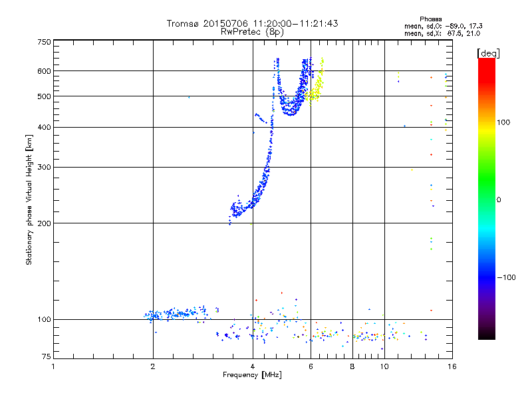The height and width of the screenshot is (399, 532).
Task: Click the plot title 'Tromsø 20150706 11:20:00-11:21:43'
Action: 252,23
